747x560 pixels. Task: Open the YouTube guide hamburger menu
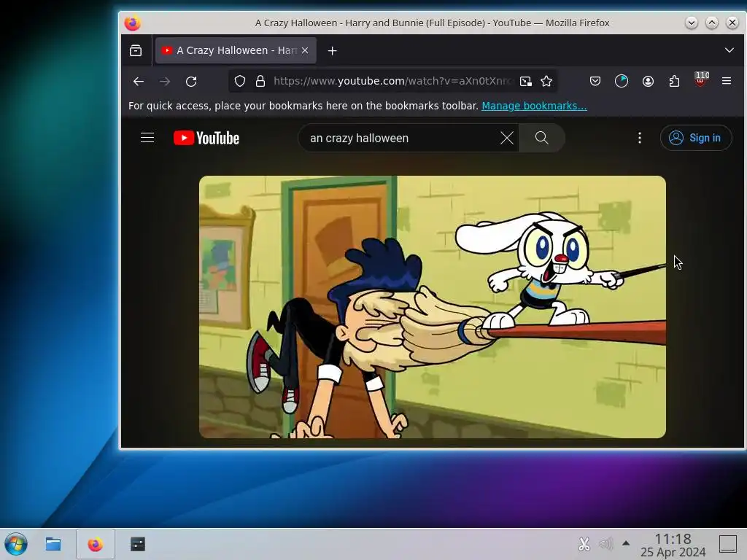147,138
